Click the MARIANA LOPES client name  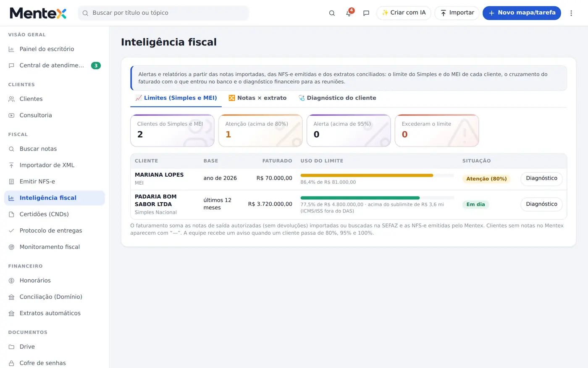(x=159, y=175)
